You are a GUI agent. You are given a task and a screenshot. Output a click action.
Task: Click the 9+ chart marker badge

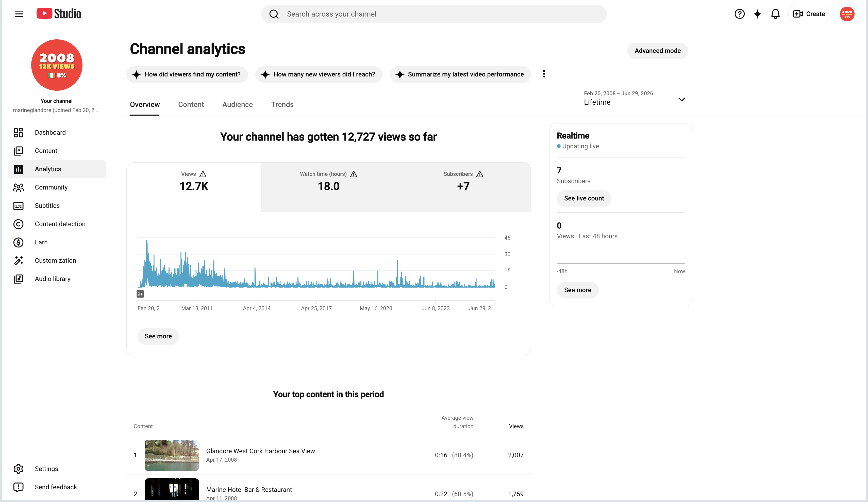point(140,294)
